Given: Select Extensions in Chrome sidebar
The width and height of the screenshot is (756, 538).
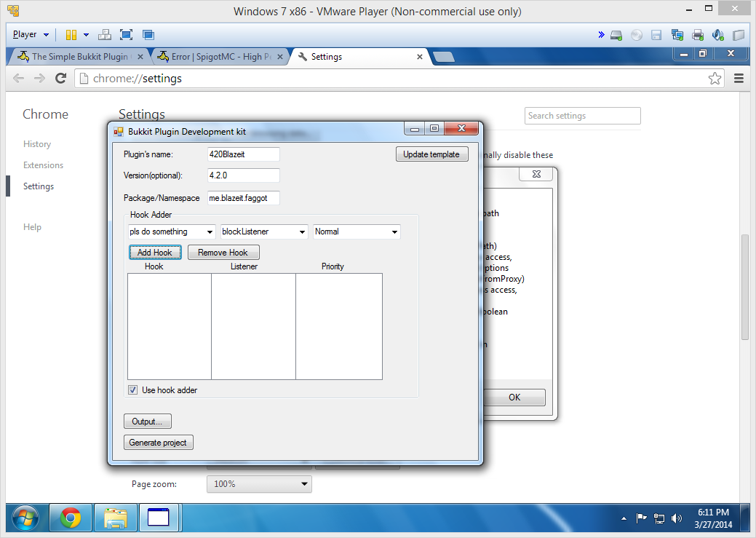Looking at the screenshot, I should click(x=43, y=165).
